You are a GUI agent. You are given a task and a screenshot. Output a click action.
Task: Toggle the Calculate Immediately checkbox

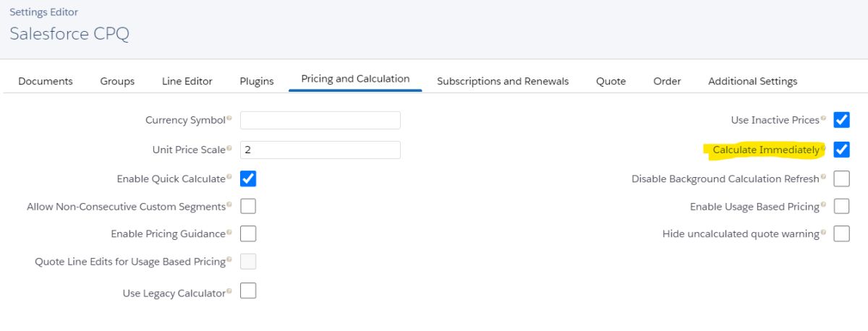[841, 149]
